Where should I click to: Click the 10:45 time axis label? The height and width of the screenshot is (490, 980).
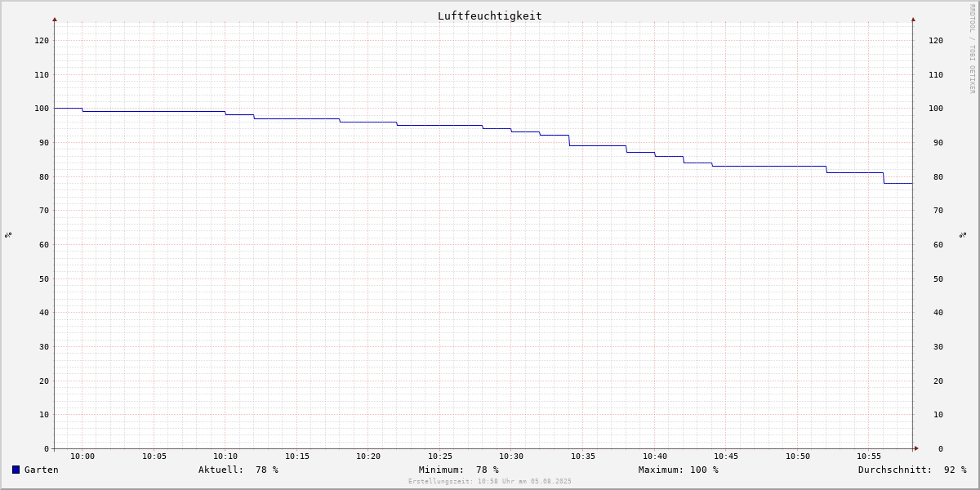coord(726,457)
